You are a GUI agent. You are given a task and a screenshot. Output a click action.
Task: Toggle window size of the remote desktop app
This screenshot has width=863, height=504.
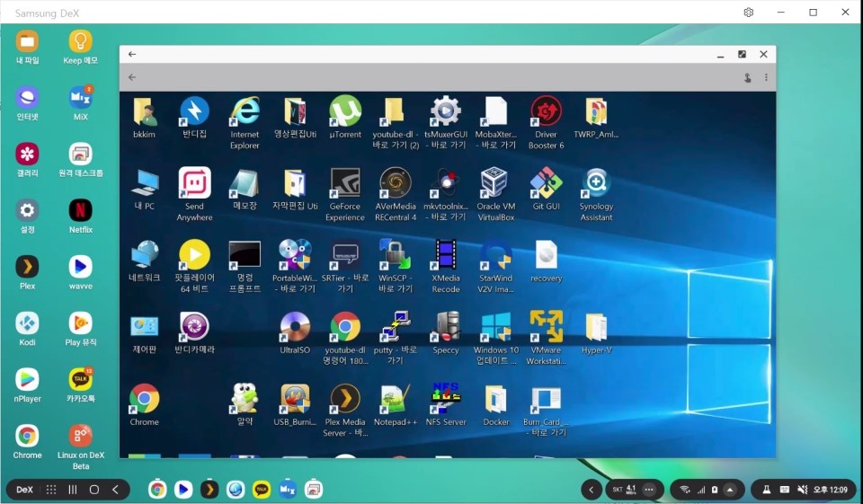(742, 54)
